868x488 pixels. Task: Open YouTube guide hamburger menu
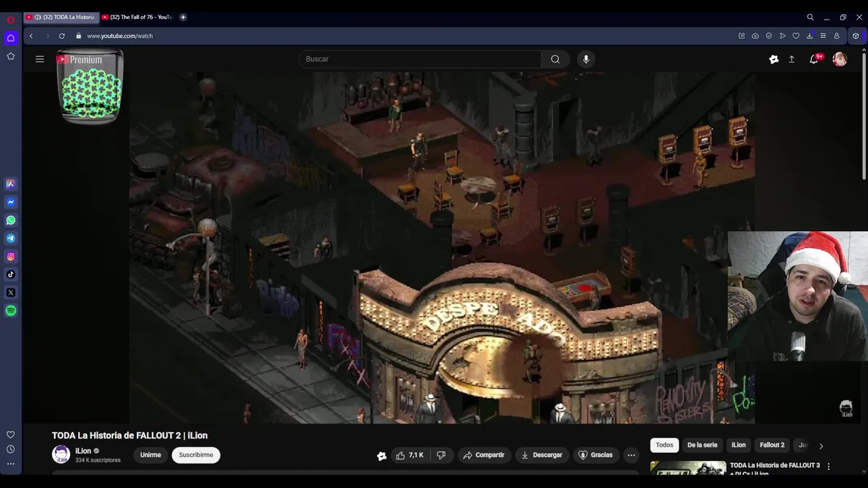point(40,59)
